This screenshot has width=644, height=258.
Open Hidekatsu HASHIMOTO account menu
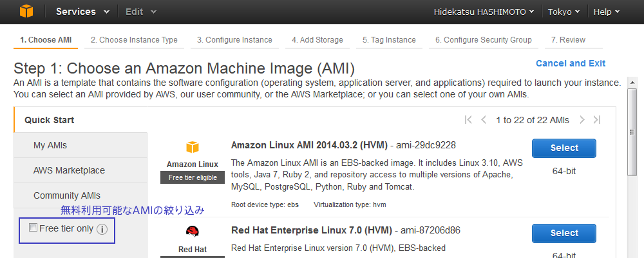pyautogui.click(x=484, y=12)
